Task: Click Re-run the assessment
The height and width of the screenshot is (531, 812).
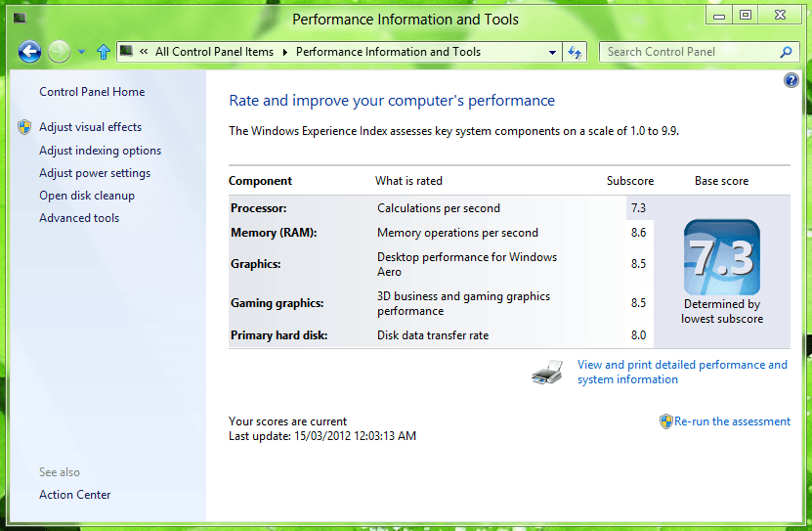Action: point(732,421)
